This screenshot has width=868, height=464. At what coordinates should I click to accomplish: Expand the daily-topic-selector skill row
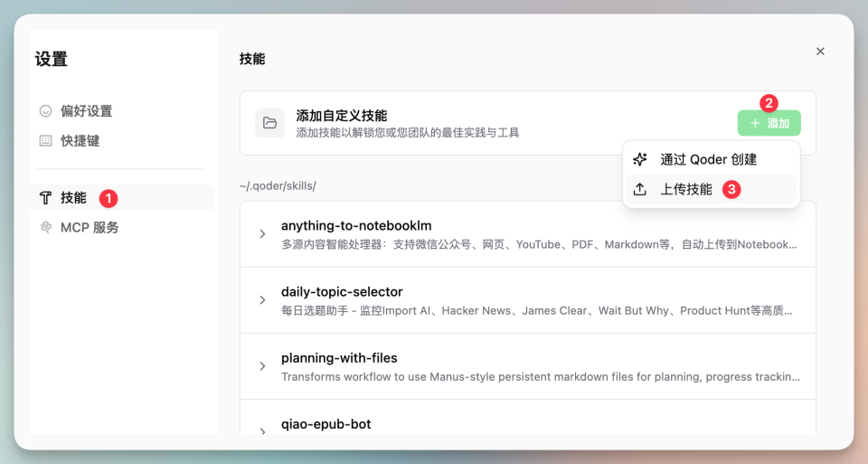[262, 300]
